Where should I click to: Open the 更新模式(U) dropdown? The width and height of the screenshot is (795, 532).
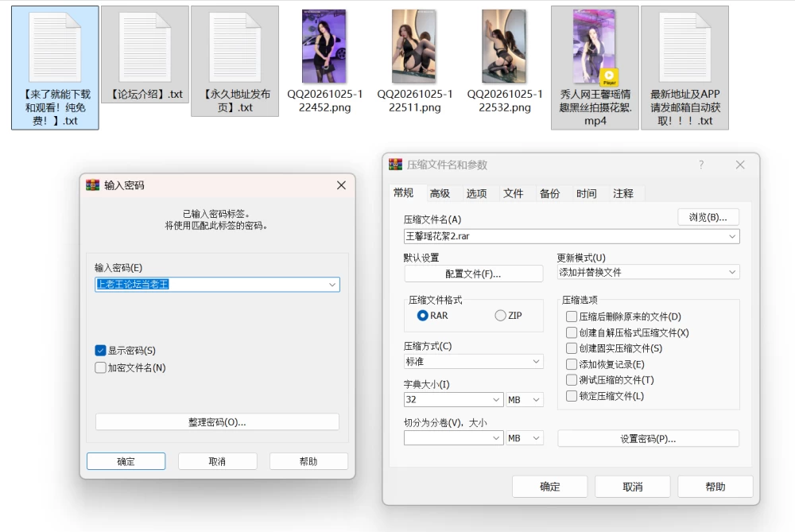click(x=648, y=272)
